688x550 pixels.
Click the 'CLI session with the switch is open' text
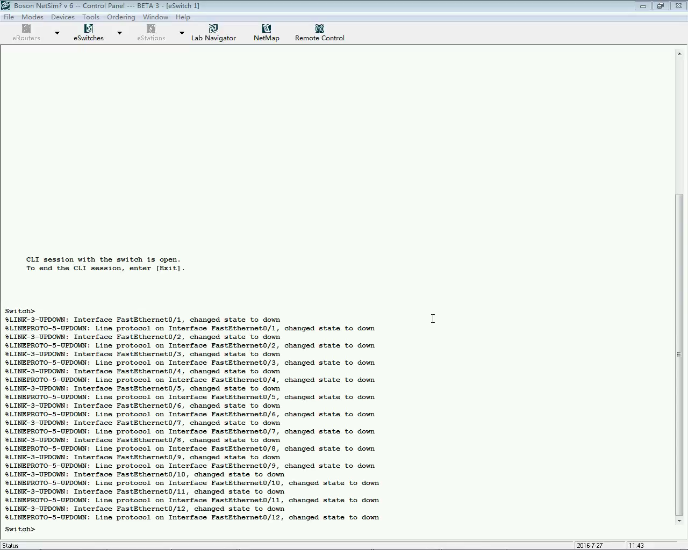pos(103,259)
